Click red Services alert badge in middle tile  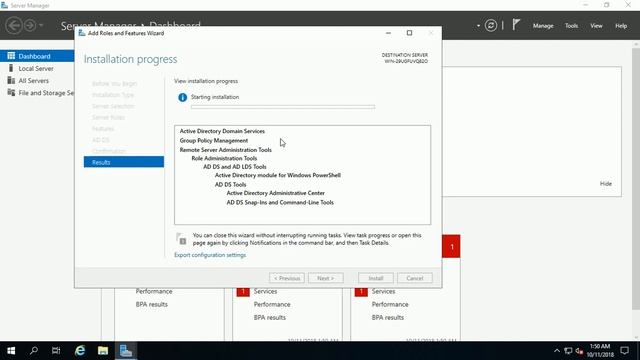point(243,291)
